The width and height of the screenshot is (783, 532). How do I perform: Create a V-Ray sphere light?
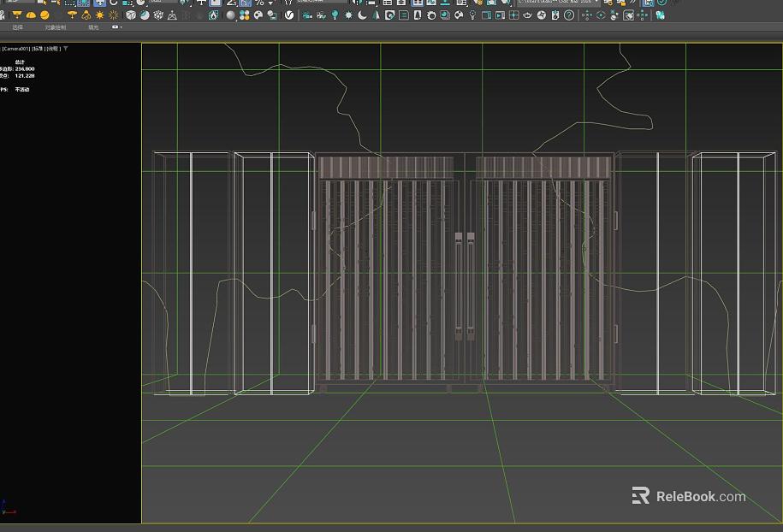[44, 15]
